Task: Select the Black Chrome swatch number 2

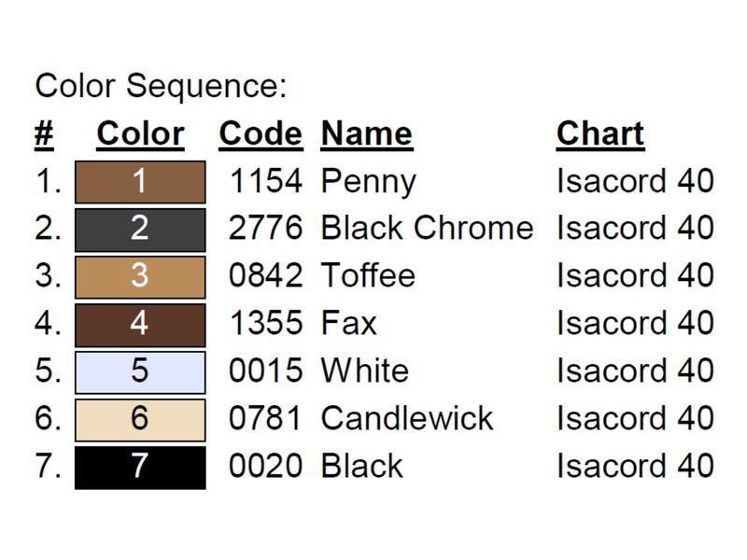Action: 140,230
